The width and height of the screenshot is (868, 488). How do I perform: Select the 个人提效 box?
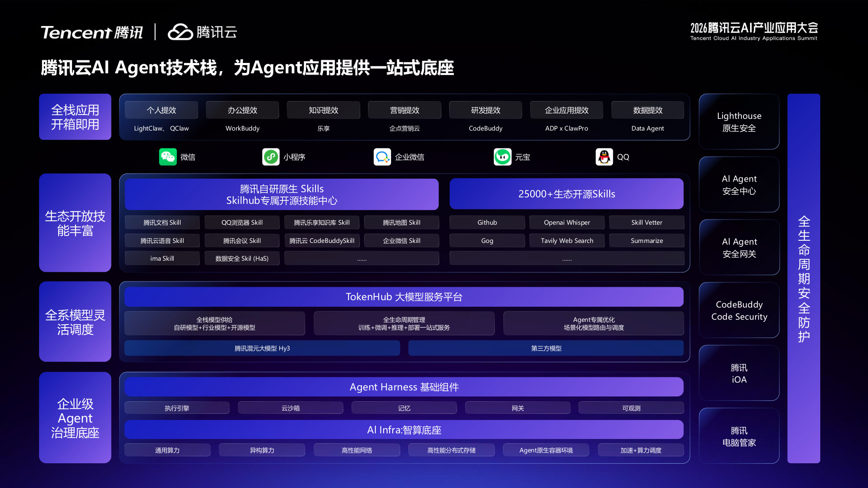coord(161,110)
